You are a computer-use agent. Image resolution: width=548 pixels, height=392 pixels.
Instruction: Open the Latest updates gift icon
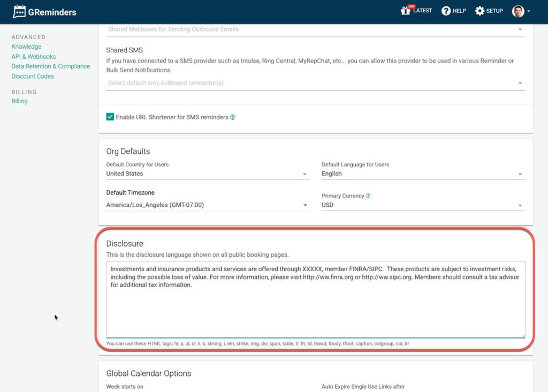[x=406, y=11]
